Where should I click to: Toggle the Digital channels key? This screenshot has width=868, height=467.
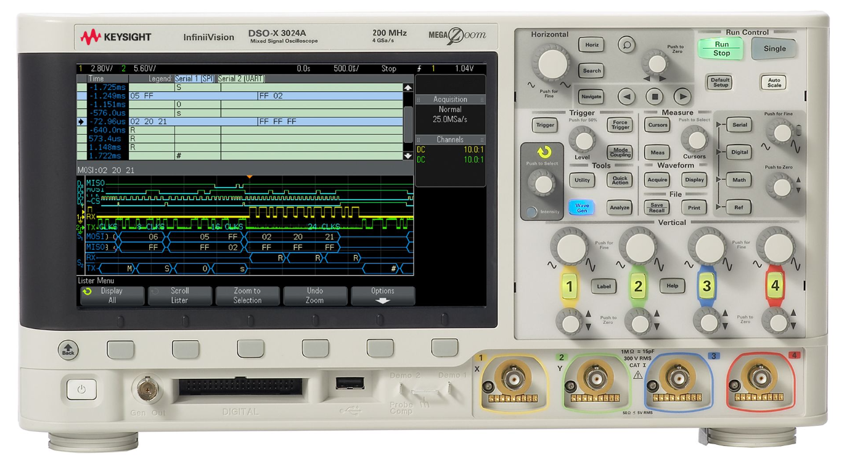pos(739,152)
